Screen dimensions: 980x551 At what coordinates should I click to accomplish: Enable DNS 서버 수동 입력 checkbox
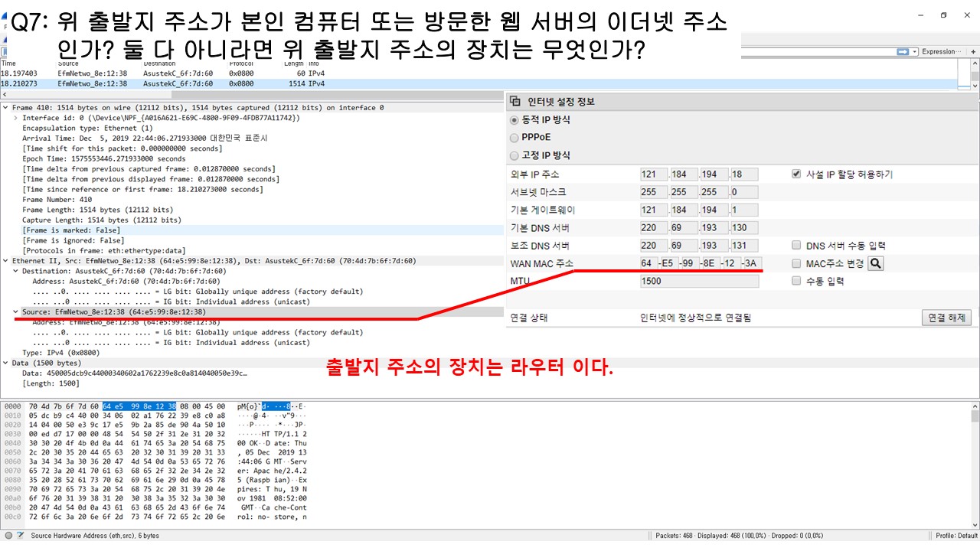click(x=797, y=246)
